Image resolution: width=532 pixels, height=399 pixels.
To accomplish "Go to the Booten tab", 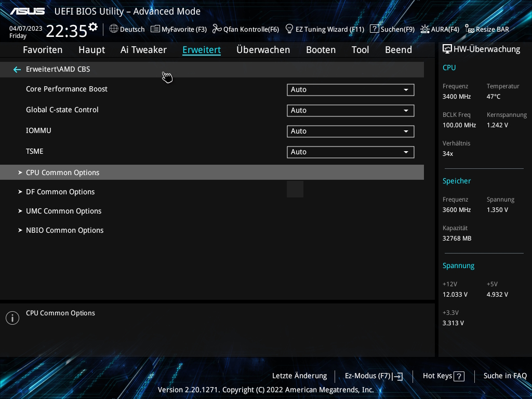I will coord(321,50).
